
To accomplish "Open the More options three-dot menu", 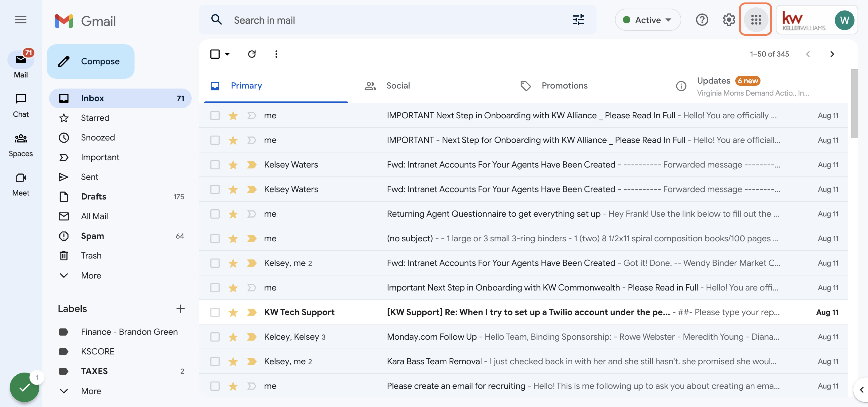I will click(x=276, y=54).
